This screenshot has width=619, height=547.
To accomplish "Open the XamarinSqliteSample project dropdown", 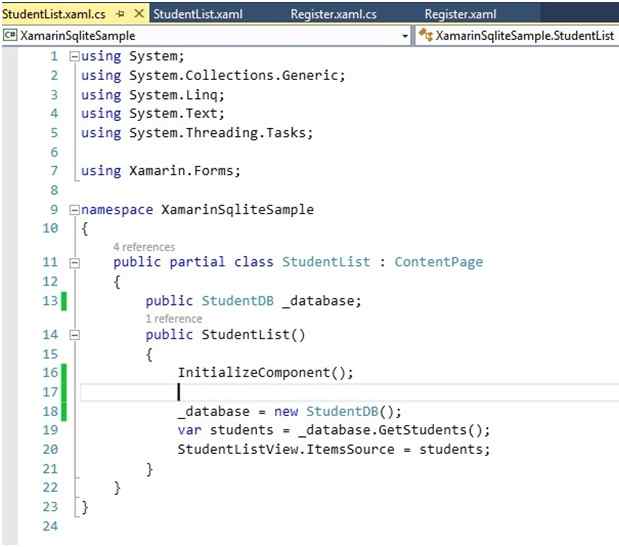I will [x=405, y=36].
